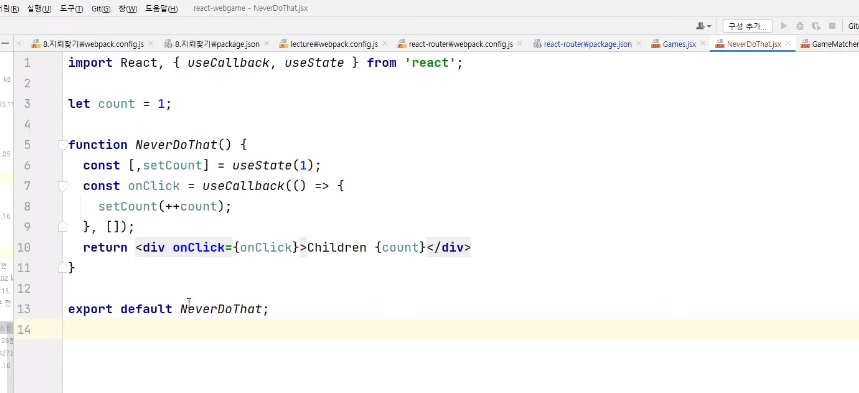Open the 도움말(H) menu
Viewport: 859px width, 393px height.
pos(161,9)
